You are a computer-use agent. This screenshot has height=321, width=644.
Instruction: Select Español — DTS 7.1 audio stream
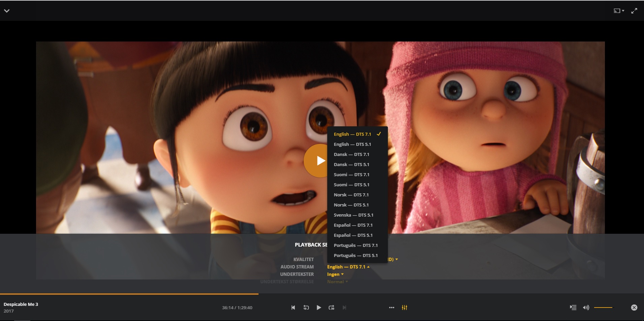click(x=357, y=225)
